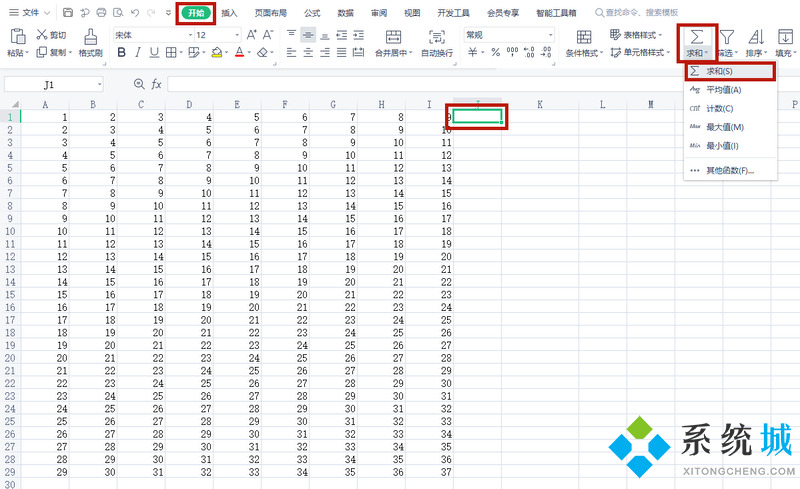
Task: Toggle center horizontal alignment
Action: (308, 52)
